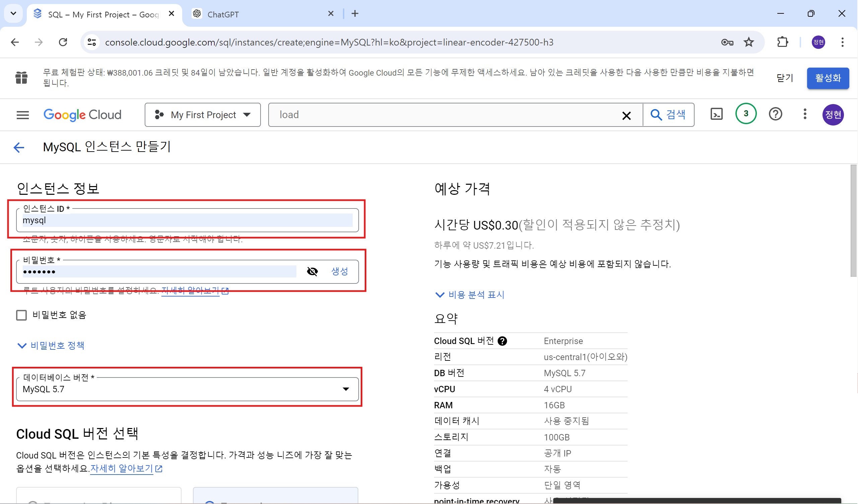Screen dimensions: 858x504
Task: Click the free trial gift icon
Action: 21,78
